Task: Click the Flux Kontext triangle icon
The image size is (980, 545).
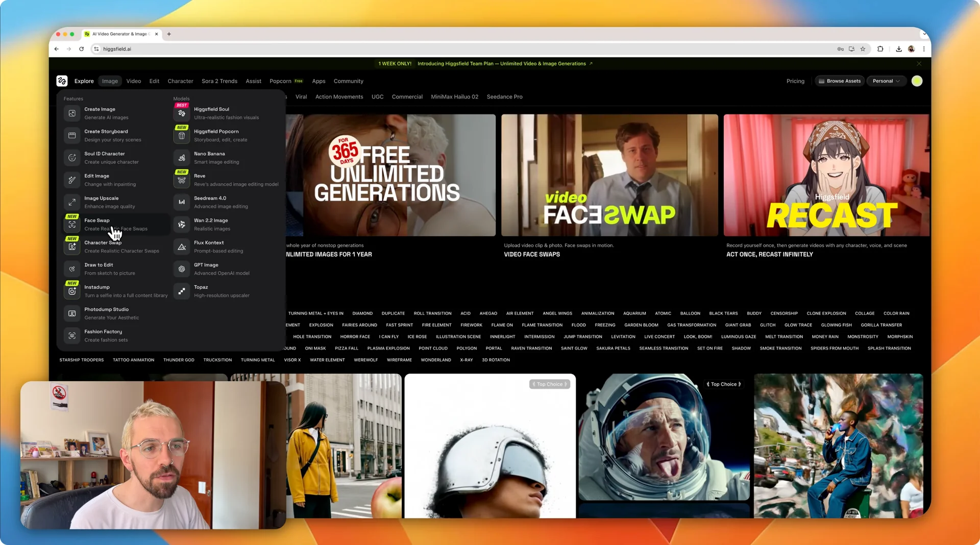Action: point(182,247)
